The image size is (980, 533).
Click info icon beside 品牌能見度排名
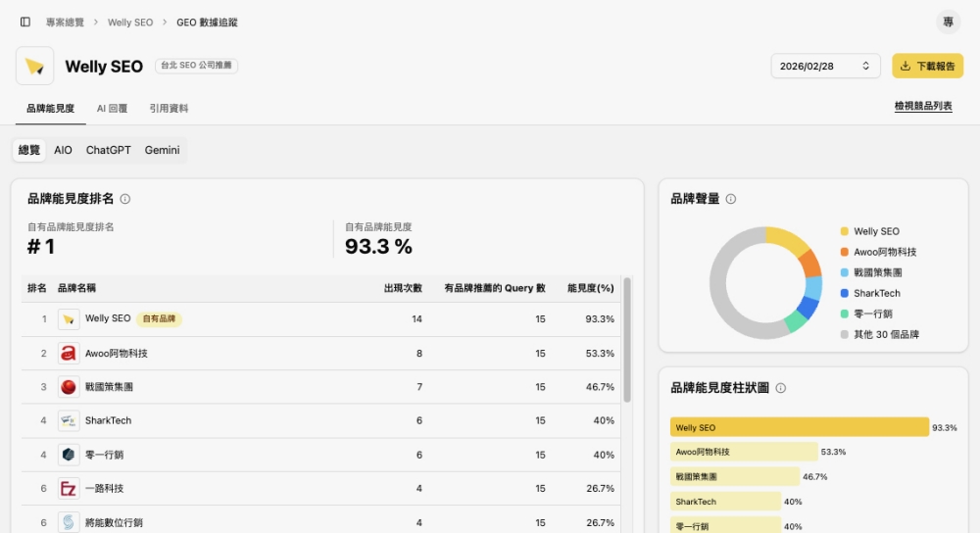click(125, 199)
